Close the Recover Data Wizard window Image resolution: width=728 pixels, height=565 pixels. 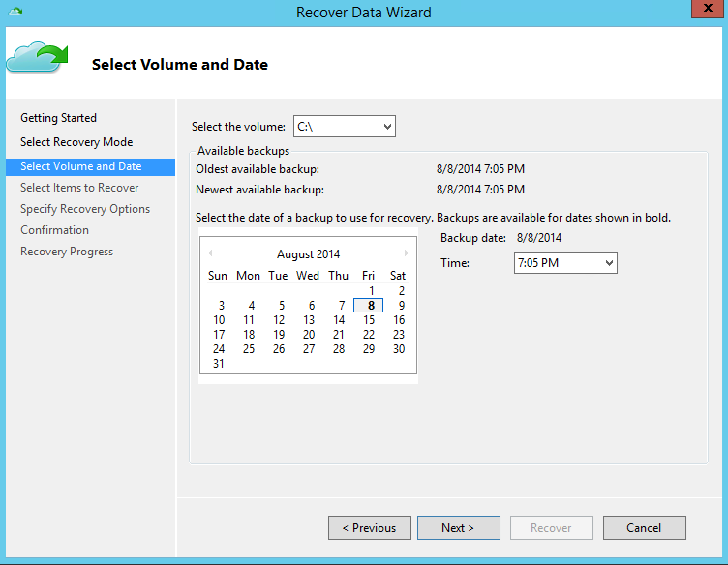[708, 9]
